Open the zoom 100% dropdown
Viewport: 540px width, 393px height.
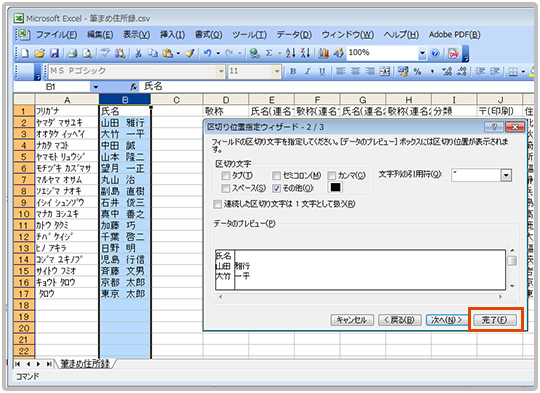point(422,53)
